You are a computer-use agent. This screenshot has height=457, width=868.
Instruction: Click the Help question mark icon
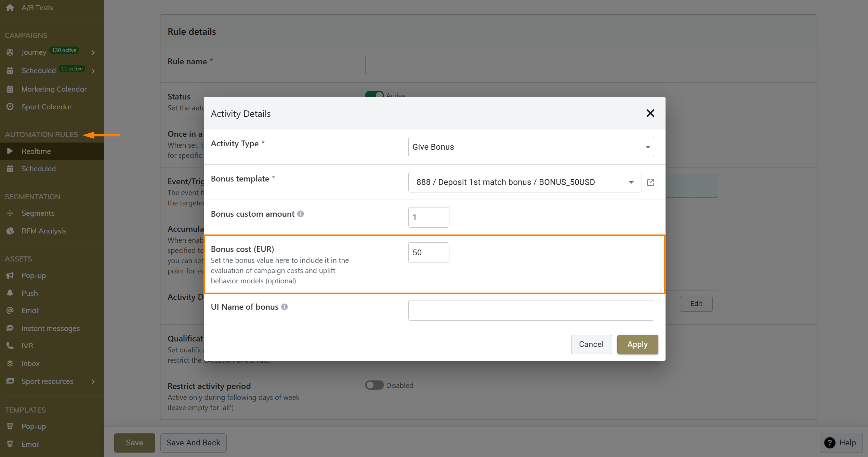830,443
